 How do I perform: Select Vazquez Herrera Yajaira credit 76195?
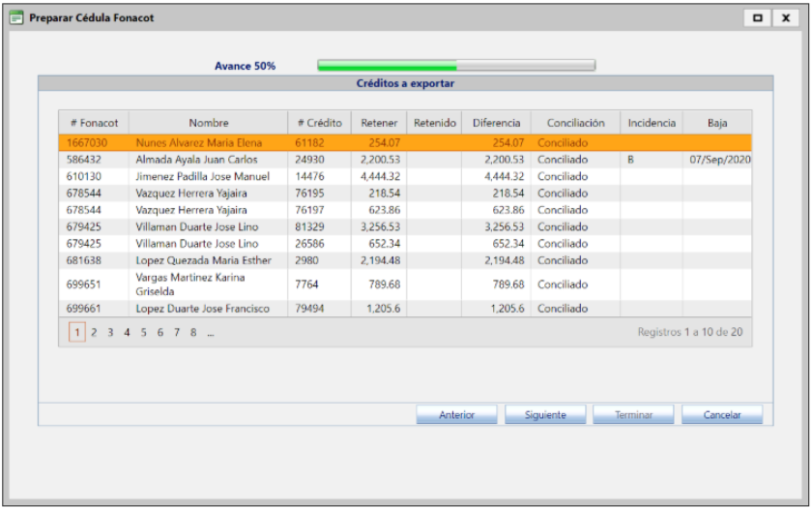point(405,194)
